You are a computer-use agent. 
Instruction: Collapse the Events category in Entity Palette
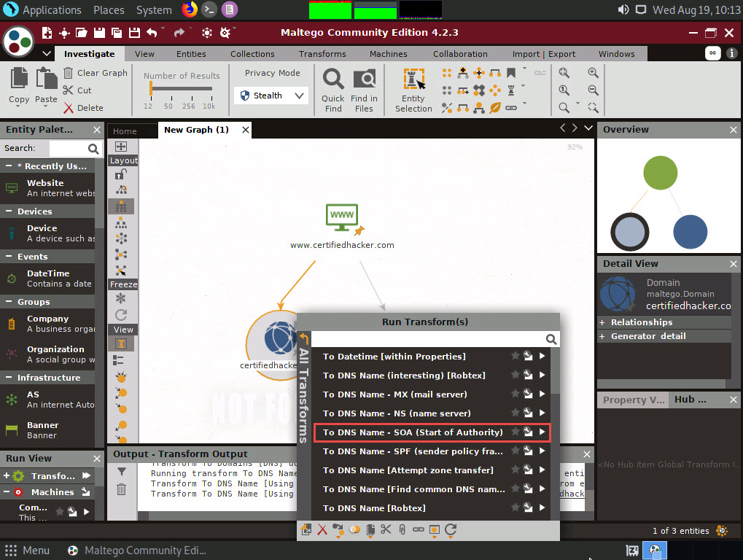click(x=9, y=257)
